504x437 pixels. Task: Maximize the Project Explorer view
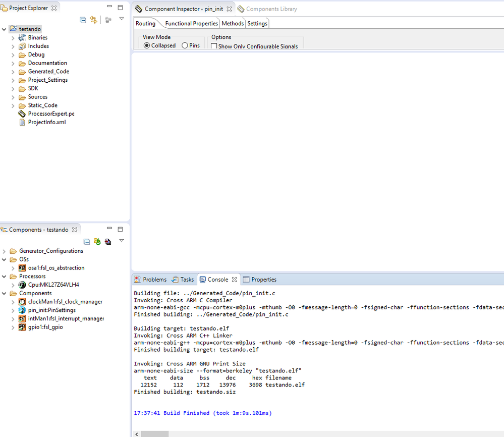pyautogui.click(x=120, y=8)
